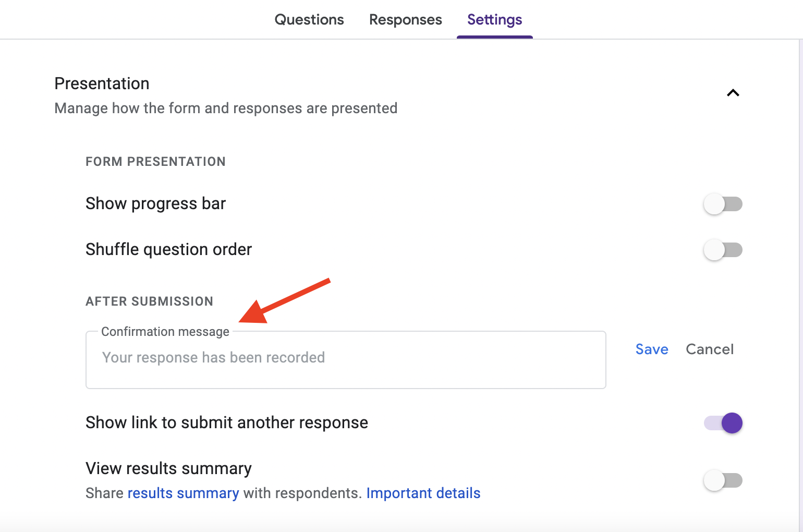The height and width of the screenshot is (532, 803).
Task: Click the 'AFTER SUBMISSION' section header
Action: pos(149,301)
